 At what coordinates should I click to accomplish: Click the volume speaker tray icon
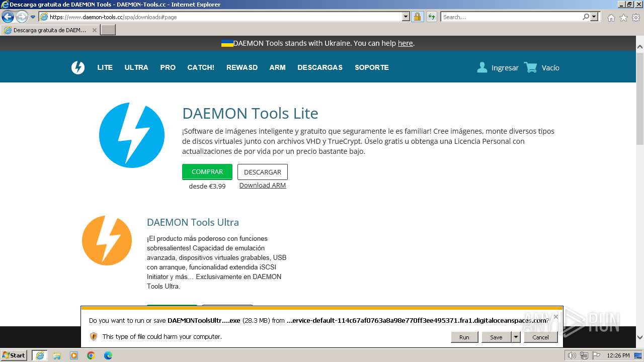coord(572,355)
